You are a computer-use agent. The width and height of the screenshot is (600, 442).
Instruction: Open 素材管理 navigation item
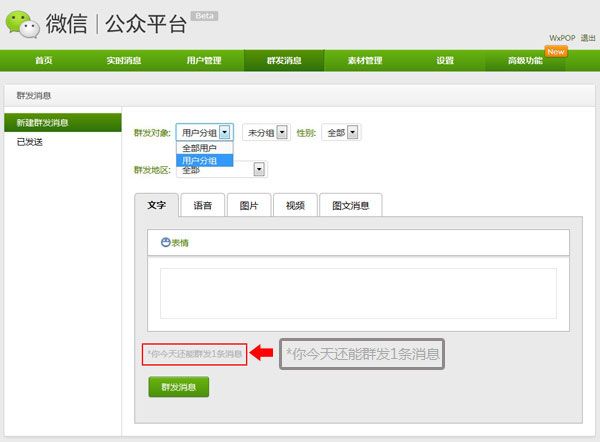[x=365, y=60]
